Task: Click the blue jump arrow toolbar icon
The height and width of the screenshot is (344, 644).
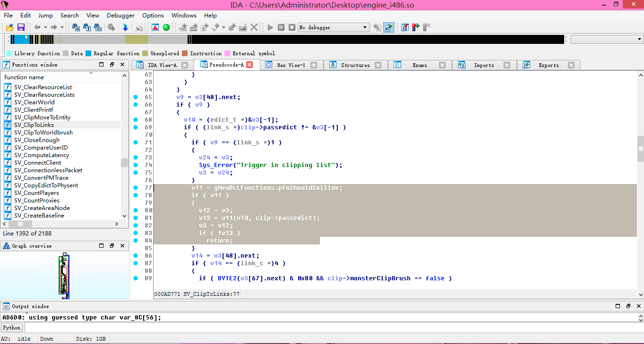Action: [x=125, y=27]
